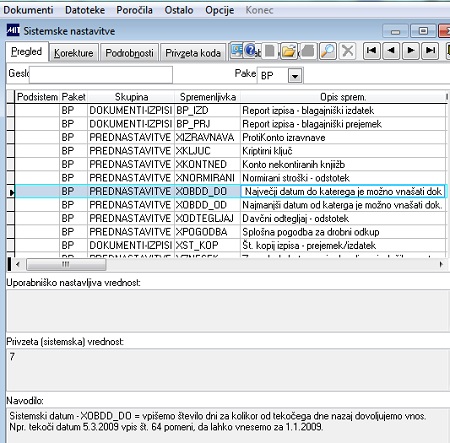Click the magnifying glass search icon

(327, 51)
